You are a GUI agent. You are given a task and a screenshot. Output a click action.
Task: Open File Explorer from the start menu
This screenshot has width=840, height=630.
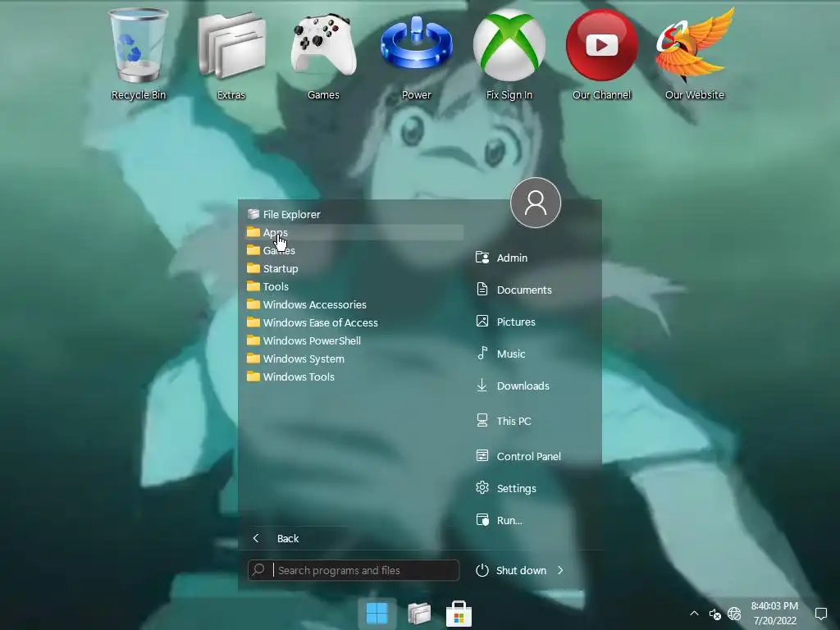click(x=354, y=214)
